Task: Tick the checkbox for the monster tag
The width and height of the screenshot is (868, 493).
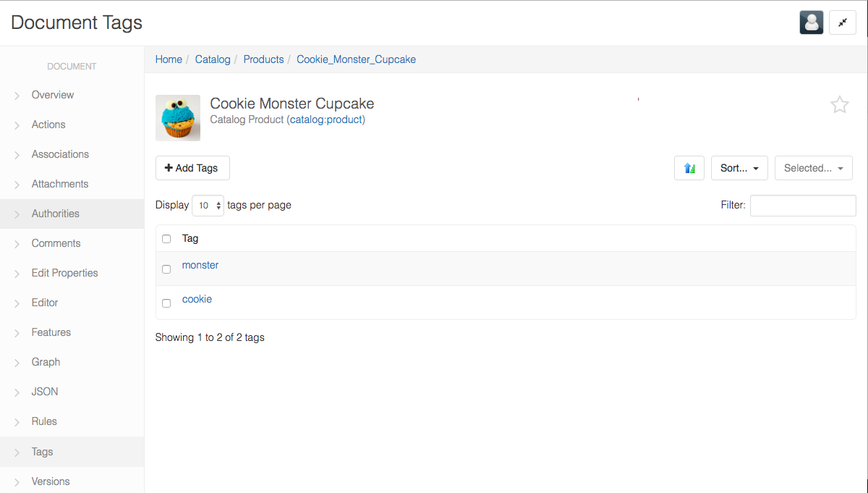Action: 166,269
